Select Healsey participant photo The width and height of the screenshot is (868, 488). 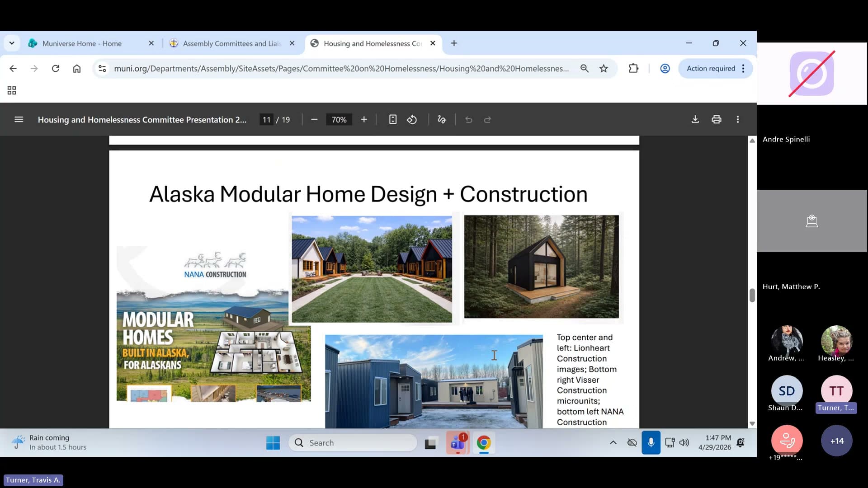[837, 341]
